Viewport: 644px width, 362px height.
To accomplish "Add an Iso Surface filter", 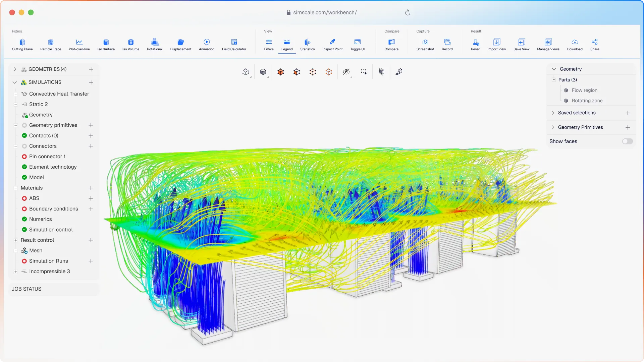I will tap(106, 45).
